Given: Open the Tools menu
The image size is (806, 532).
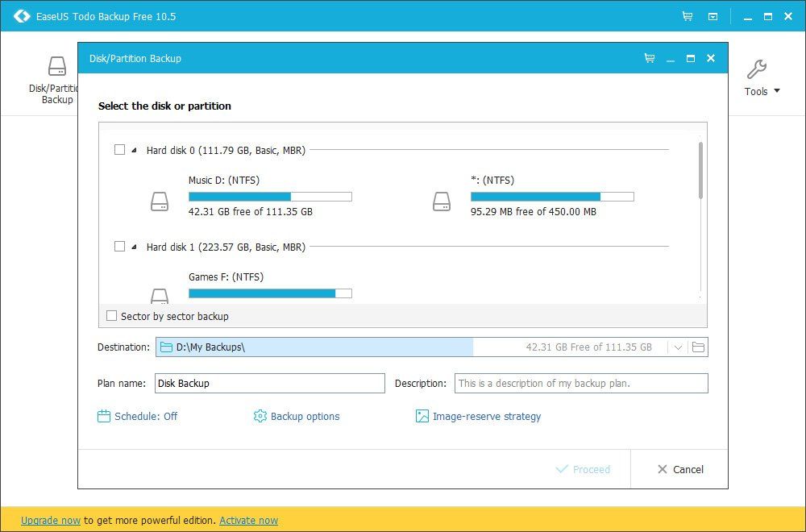Looking at the screenshot, I should tap(758, 77).
